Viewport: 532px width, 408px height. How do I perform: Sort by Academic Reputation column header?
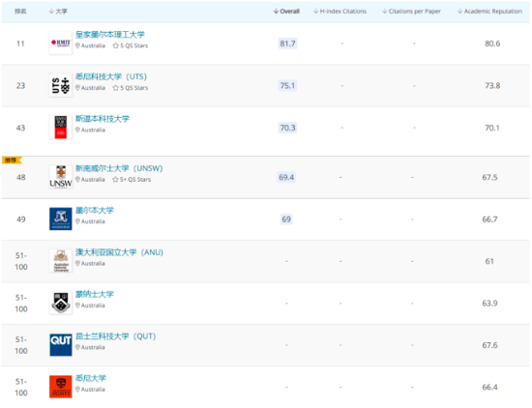[489, 12]
